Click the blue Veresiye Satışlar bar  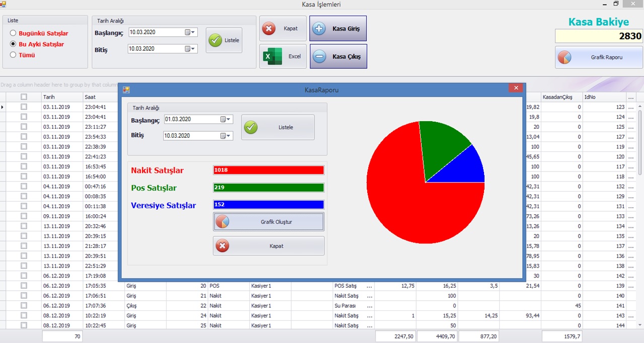[x=268, y=205]
